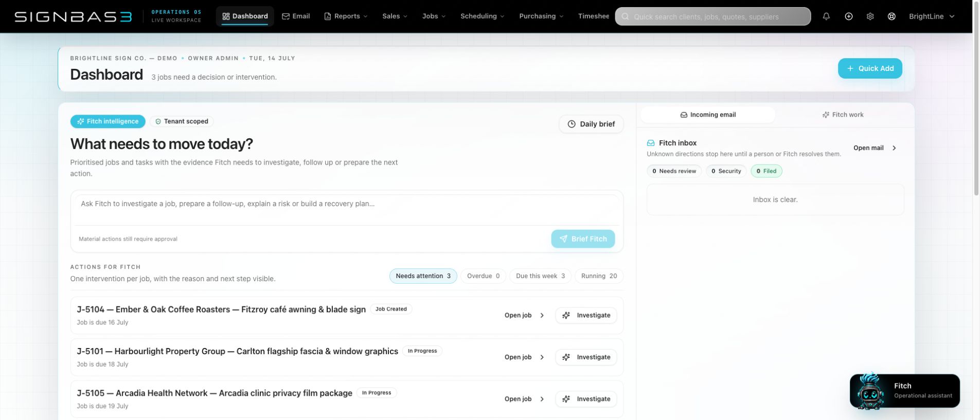This screenshot has width=980, height=420.
Task: Select the Overdue filter
Action: [x=483, y=276]
